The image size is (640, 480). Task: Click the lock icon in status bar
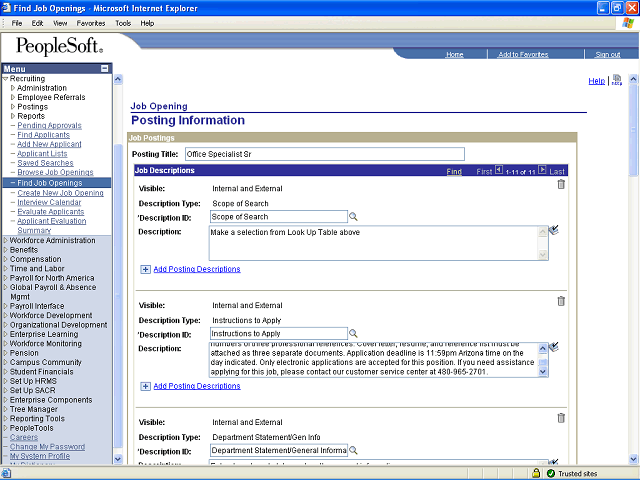[x=536, y=473]
